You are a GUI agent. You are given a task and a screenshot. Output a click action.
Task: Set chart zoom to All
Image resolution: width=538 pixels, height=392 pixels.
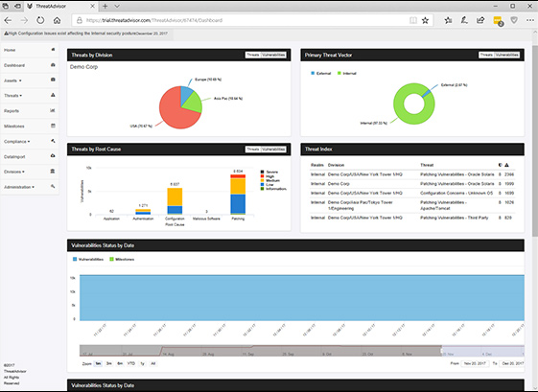[153, 363]
